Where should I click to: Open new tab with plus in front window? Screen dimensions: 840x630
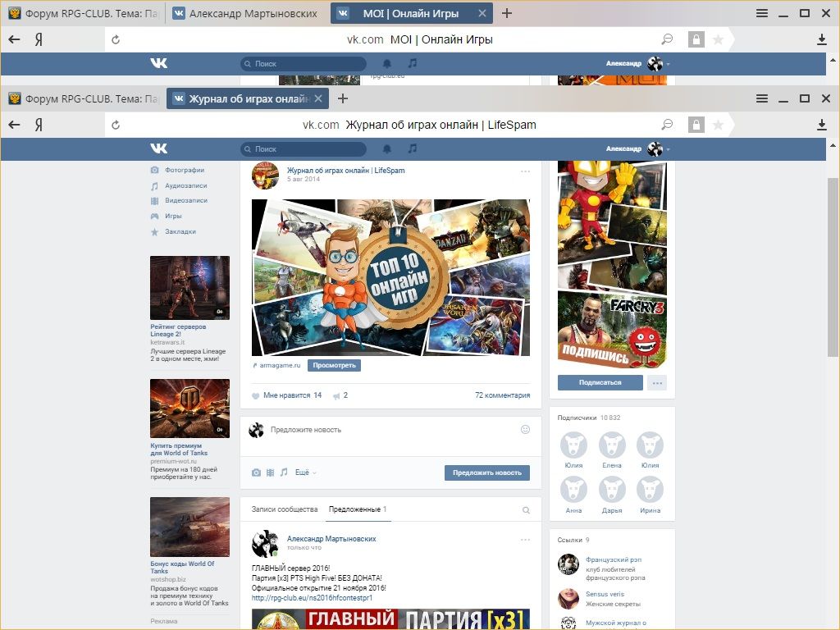click(x=343, y=98)
